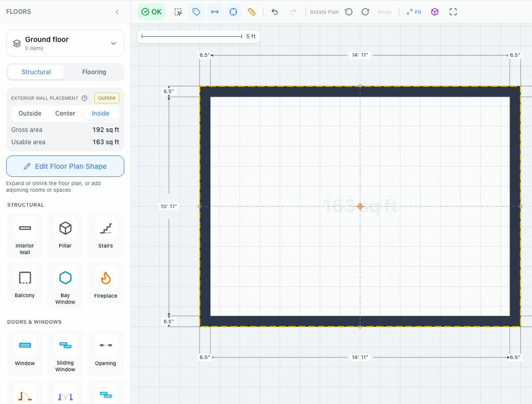Activate the selection marquee tool
The height and width of the screenshot is (404, 532).
pos(178,12)
